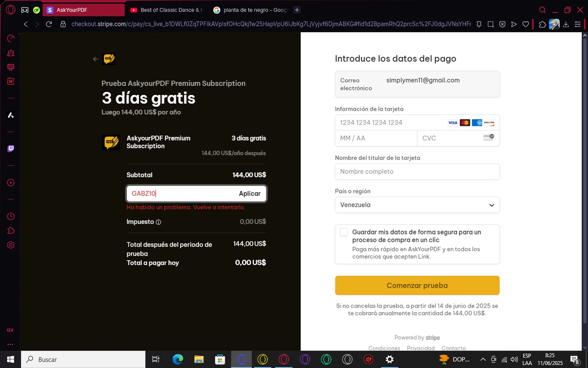Open Task View on the taskbar
The height and width of the screenshot is (368, 588).
[156, 359]
